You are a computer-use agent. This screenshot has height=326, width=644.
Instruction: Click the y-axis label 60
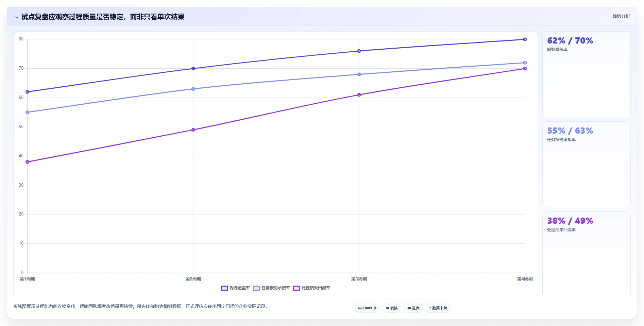pyautogui.click(x=21, y=98)
